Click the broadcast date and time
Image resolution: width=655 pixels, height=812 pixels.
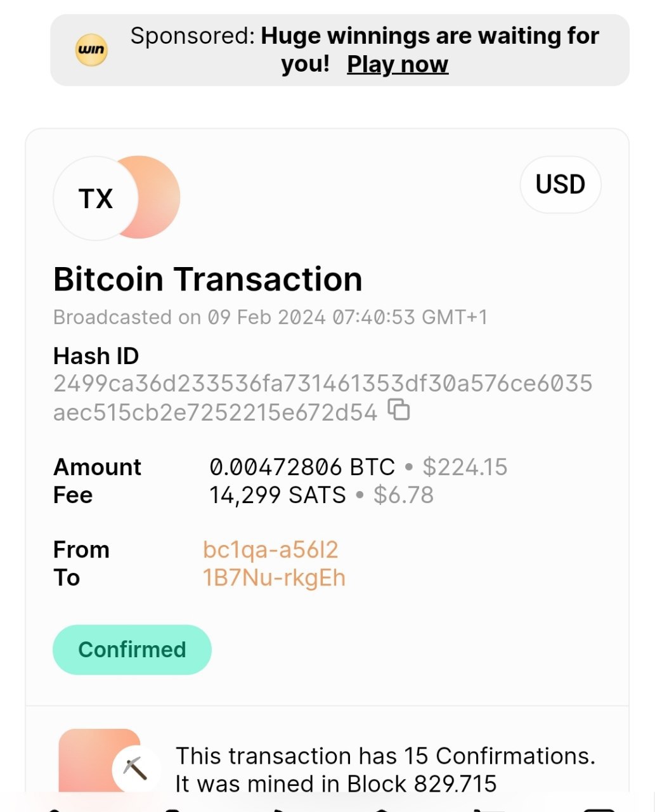pyautogui.click(x=270, y=317)
